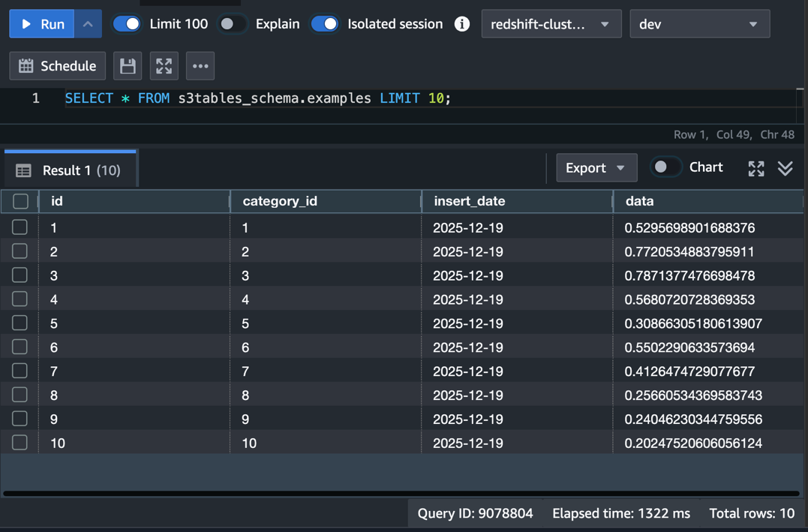Open the Schedule query dialog
The height and width of the screenshot is (532, 808).
pyautogui.click(x=58, y=66)
